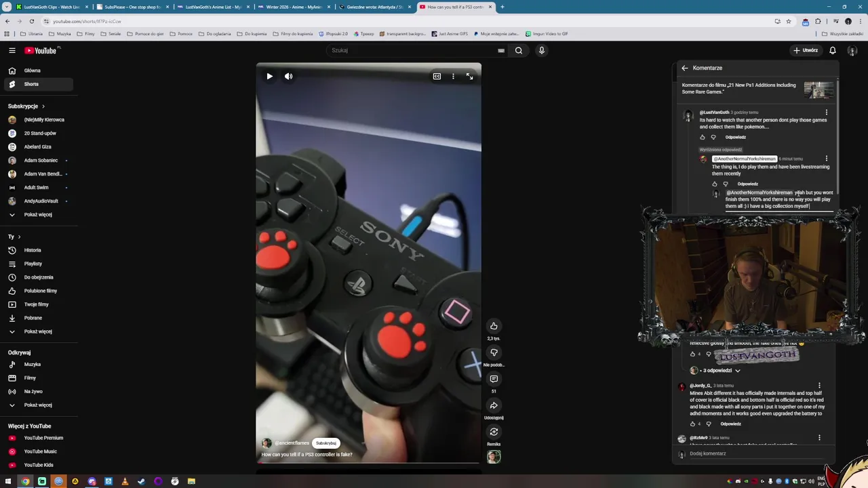Go to the YouTube logo home
Image resolution: width=868 pixels, height=488 pixels.
(42, 50)
